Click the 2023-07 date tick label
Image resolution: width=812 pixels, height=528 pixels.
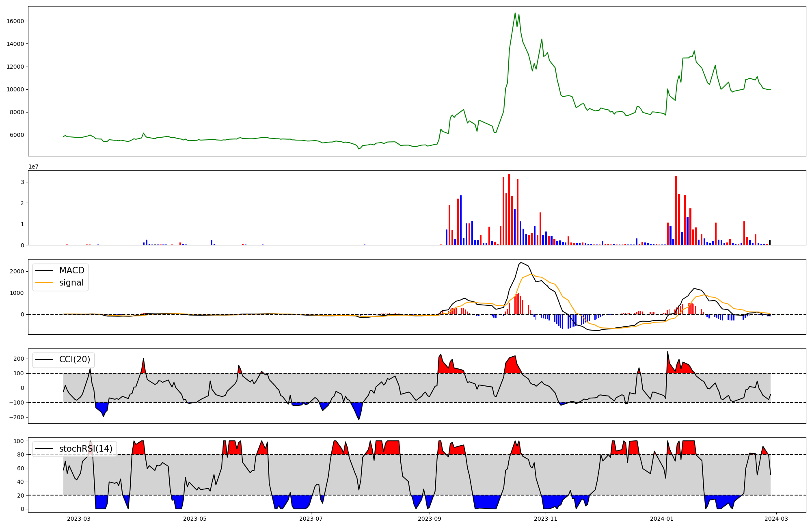pos(311,519)
